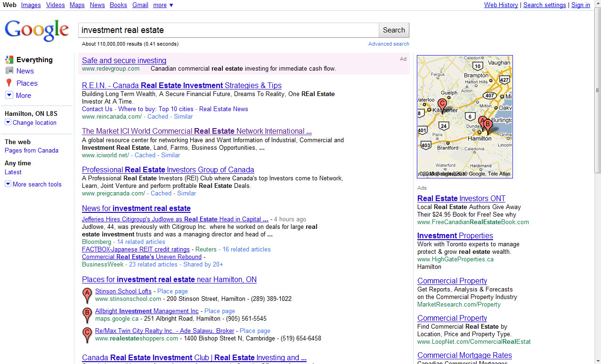Click marker A beside Stinson School Lofts
The image size is (601, 364).
pyautogui.click(x=87, y=294)
